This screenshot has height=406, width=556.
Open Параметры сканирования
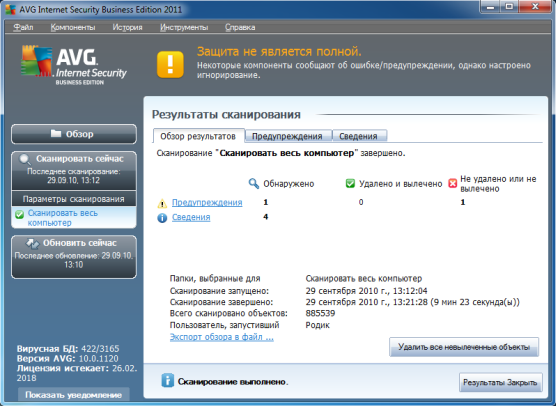point(74,199)
